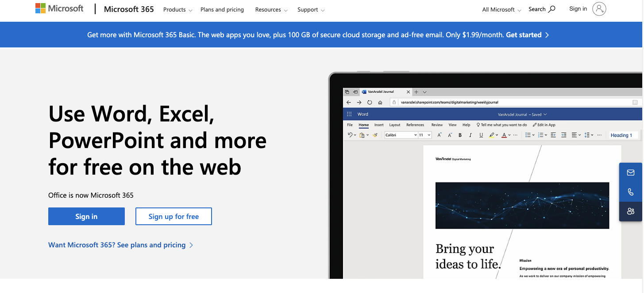Go to the Microsoft 365 home link
The height and width of the screenshot is (293, 644).
(x=129, y=9)
